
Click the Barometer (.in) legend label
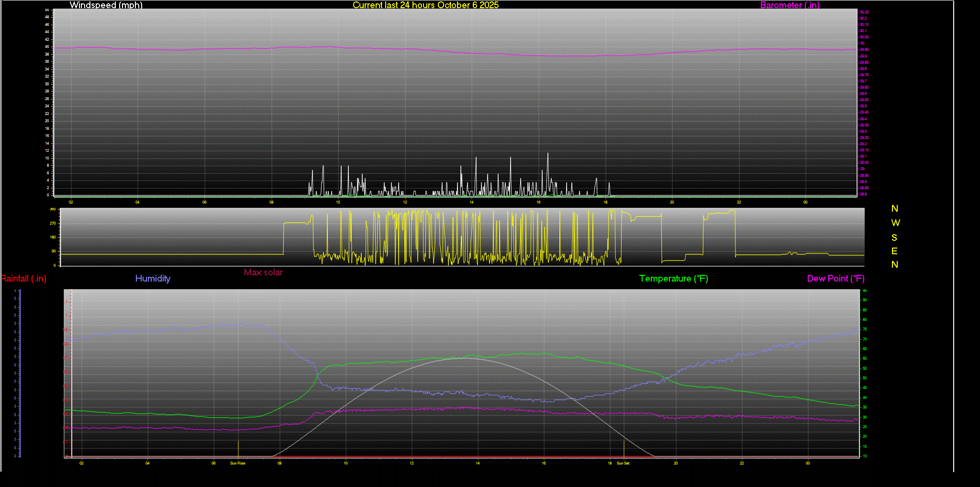click(x=790, y=5)
